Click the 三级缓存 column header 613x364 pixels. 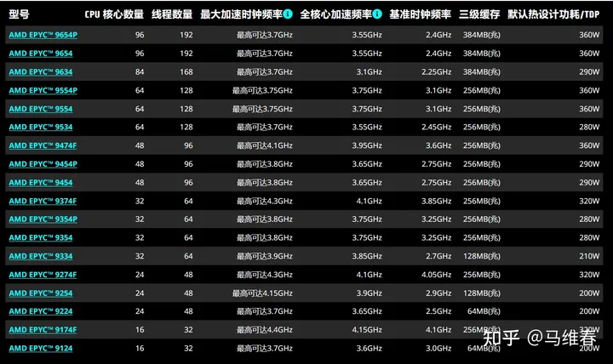(x=479, y=14)
